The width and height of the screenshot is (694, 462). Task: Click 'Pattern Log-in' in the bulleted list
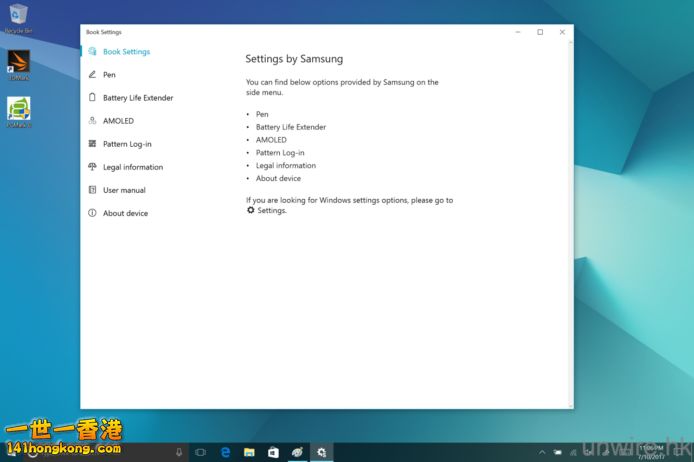click(x=280, y=153)
